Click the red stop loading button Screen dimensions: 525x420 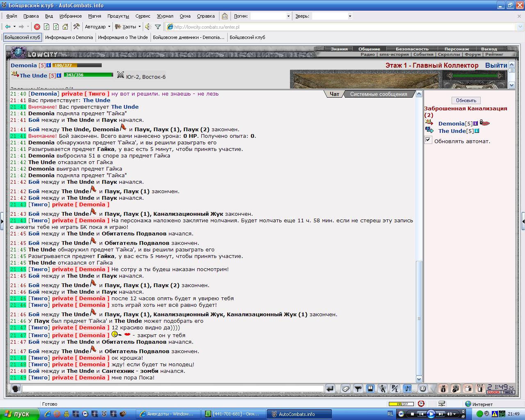[x=37, y=27]
